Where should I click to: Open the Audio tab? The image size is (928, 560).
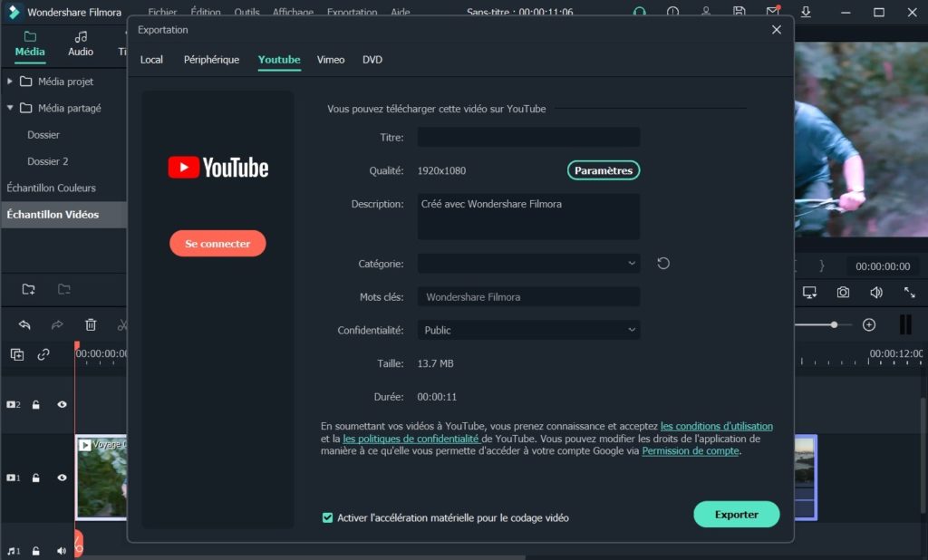(x=81, y=44)
